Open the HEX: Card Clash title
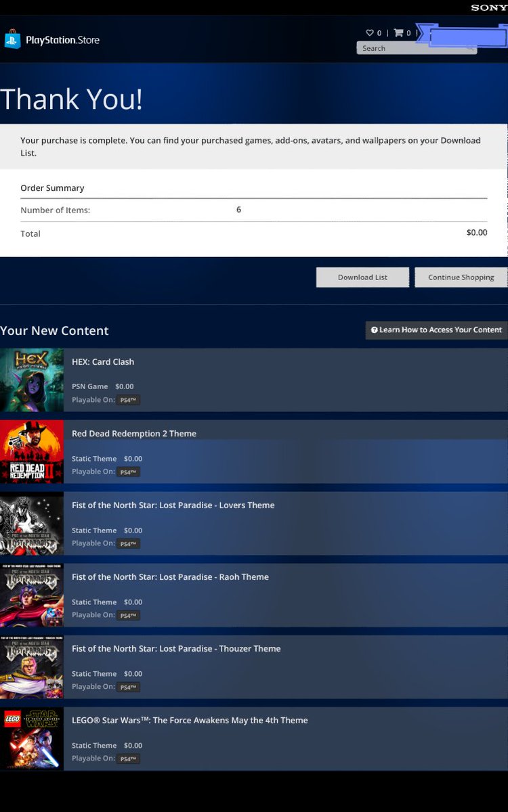Screen dimensions: 508x812 point(103,362)
